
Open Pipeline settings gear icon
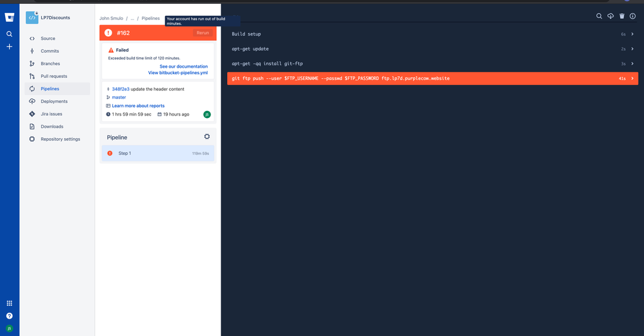click(x=207, y=137)
